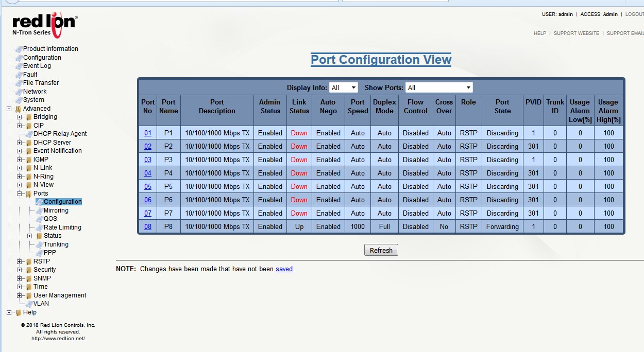The image size is (644, 352).
Task: Click the 'Forwarding' port state cell
Action: (502, 226)
